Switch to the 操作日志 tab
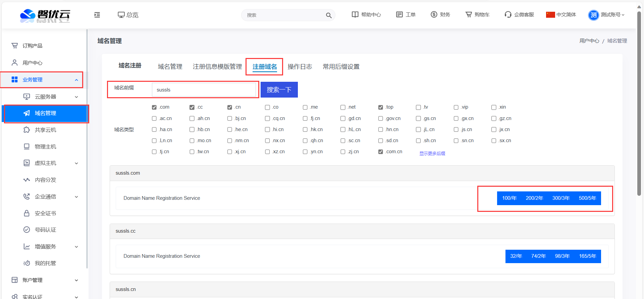 tap(300, 67)
